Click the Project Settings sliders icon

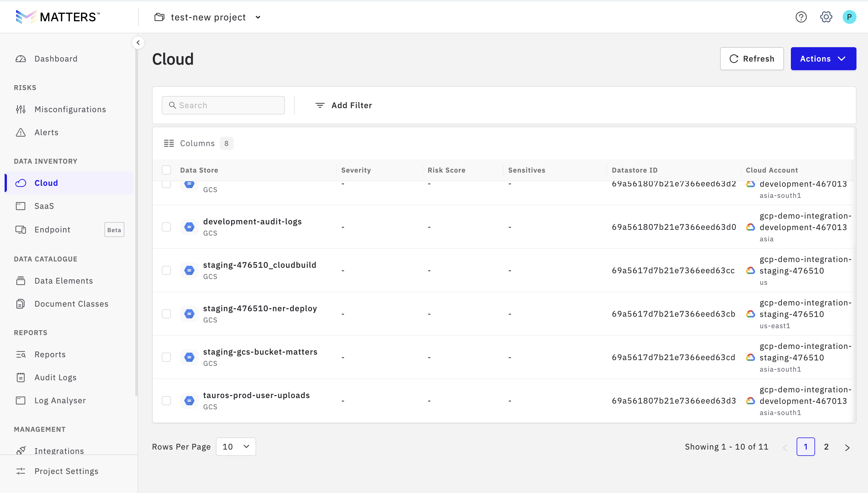21,471
